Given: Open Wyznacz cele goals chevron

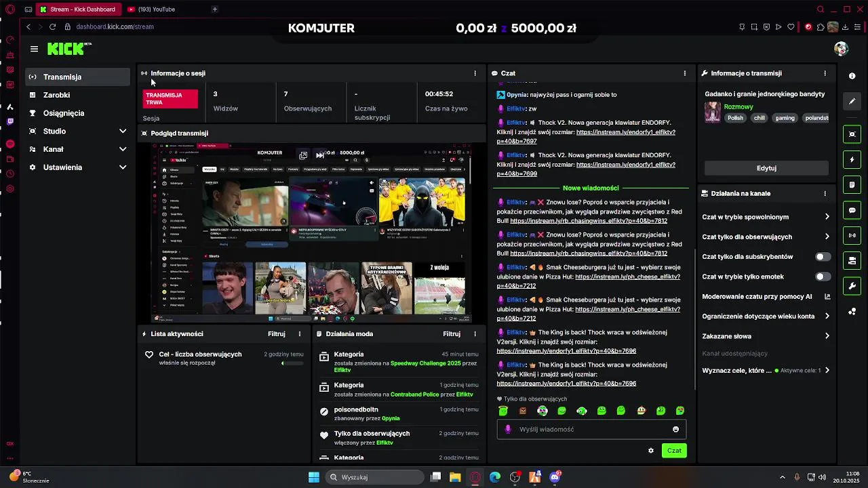Looking at the screenshot, I should (x=827, y=371).
